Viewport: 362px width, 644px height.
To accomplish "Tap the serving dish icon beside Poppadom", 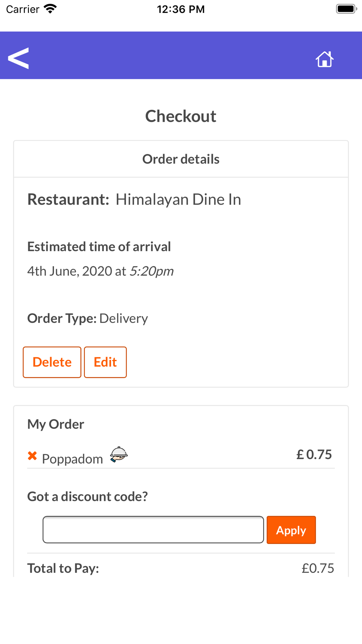I will [119, 454].
